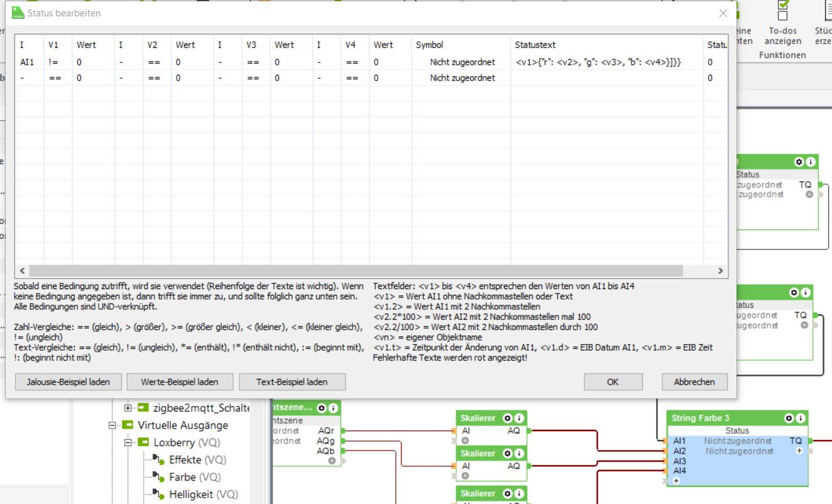Click the String Farbe 3 block title
This screenshot has width=832, height=504.
(700, 419)
